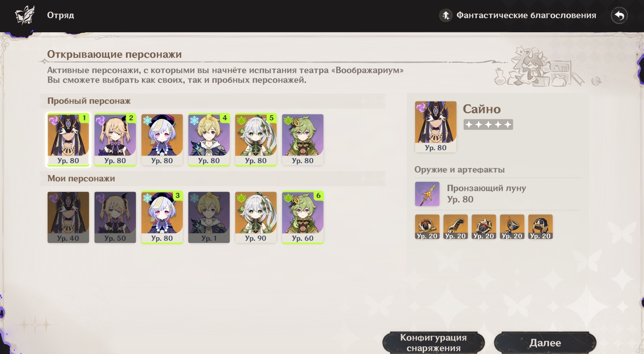Screen dimensions: 644x354
Task: Click Сайно portrait in detail panel
Action: [436, 126]
